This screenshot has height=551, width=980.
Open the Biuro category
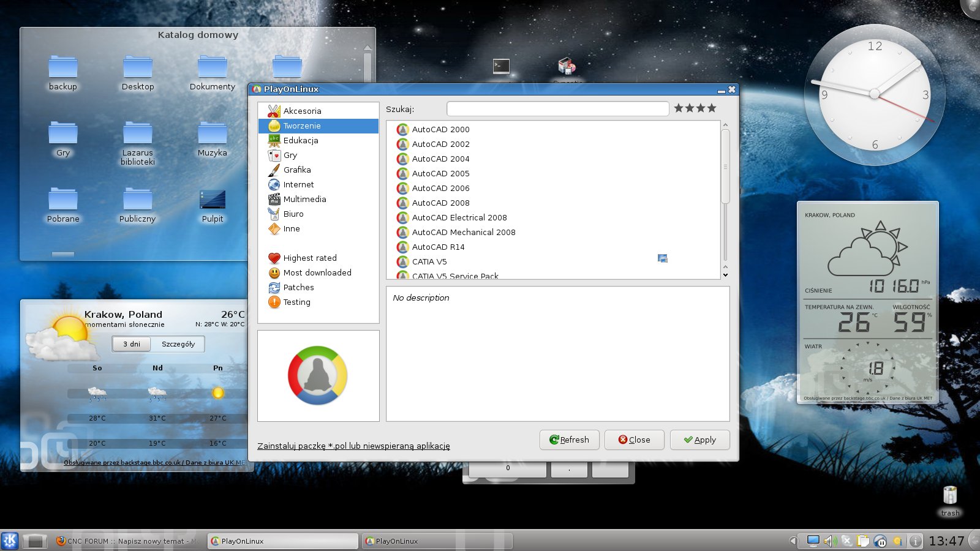(x=318, y=214)
